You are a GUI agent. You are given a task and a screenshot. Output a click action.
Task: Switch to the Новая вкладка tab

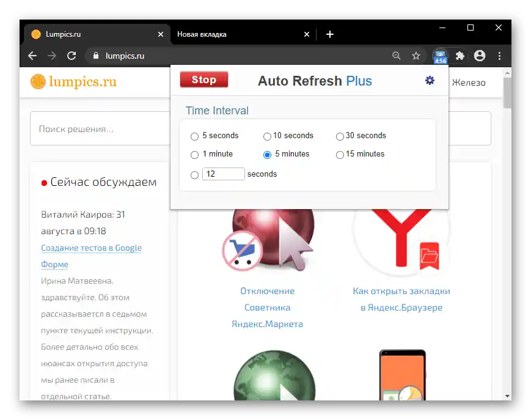tap(243, 34)
